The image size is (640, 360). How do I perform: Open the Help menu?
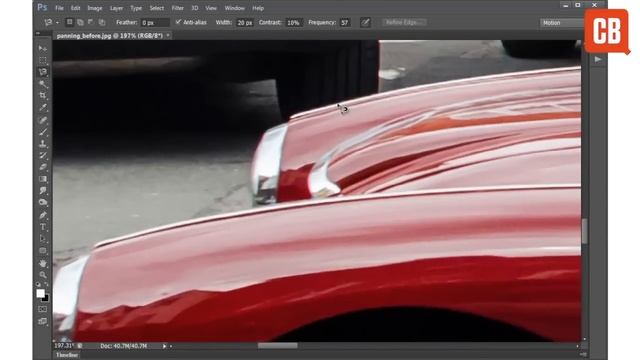click(258, 8)
